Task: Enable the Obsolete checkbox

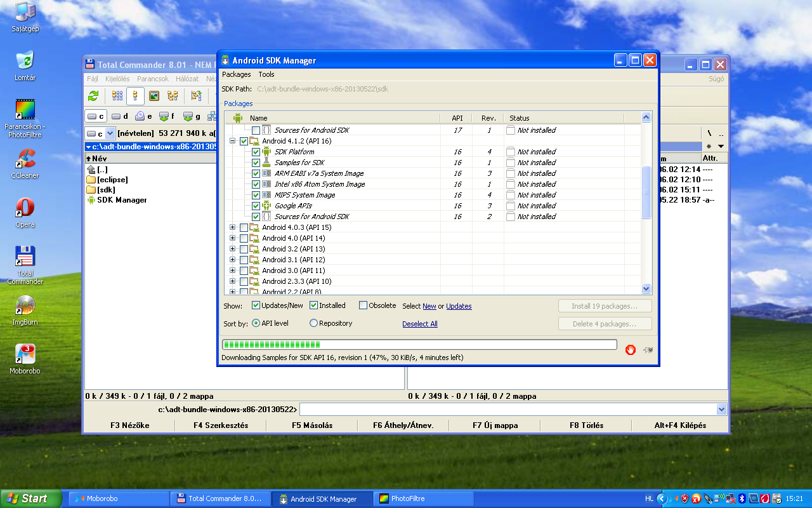Action: tap(363, 305)
